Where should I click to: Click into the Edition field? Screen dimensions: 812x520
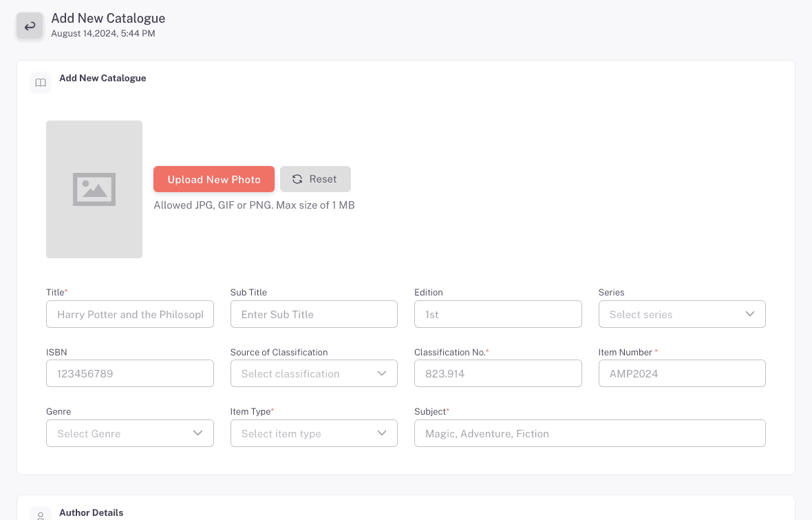click(x=498, y=314)
